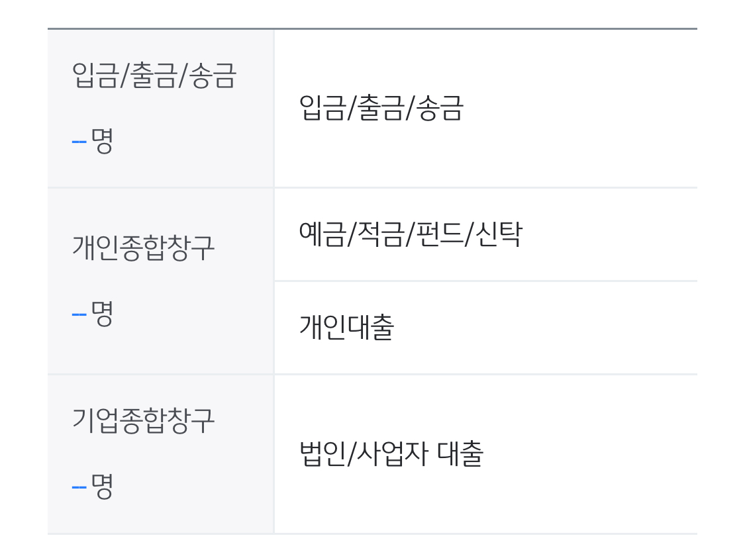Image resolution: width=745 pixels, height=560 pixels.
Task: Click the 기업종합창구 category heading
Action: click(143, 420)
